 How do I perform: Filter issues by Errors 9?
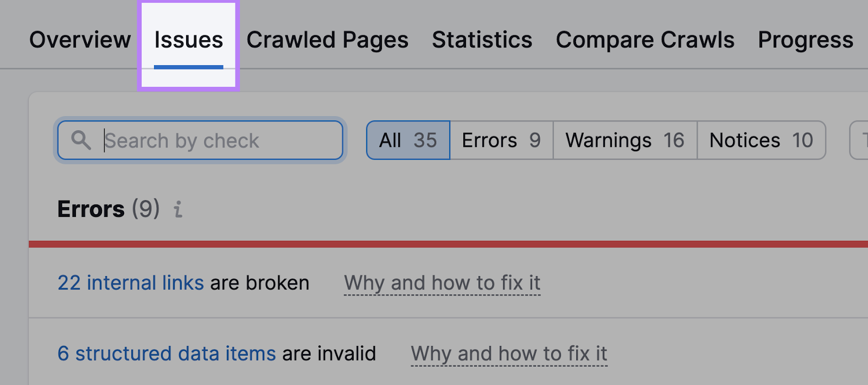(500, 140)
